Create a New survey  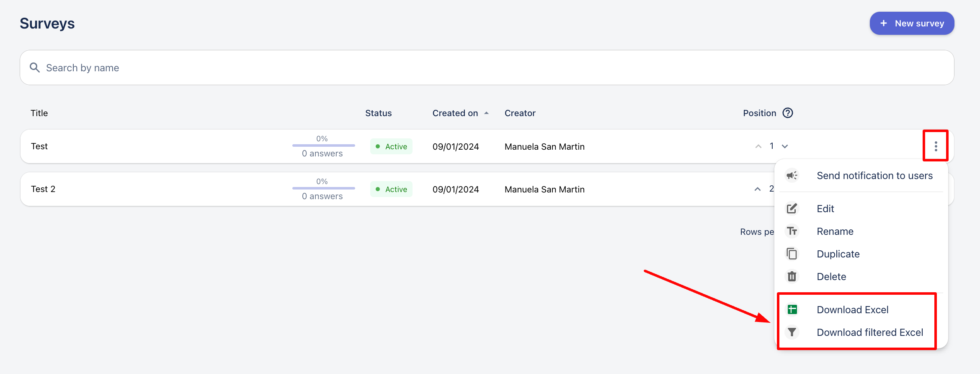[x=912, y=23]
